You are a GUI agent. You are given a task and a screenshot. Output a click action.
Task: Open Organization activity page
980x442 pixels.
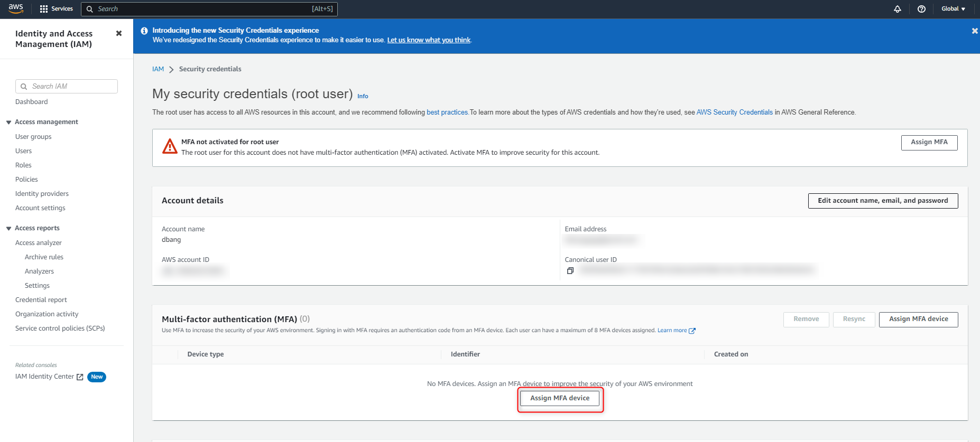[47, 314]
